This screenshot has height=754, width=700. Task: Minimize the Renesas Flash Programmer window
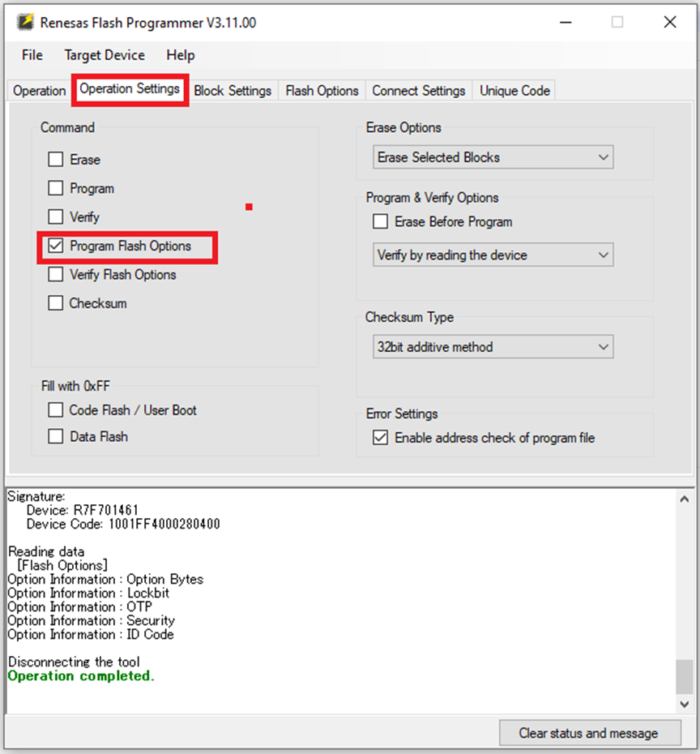(566, 22)
